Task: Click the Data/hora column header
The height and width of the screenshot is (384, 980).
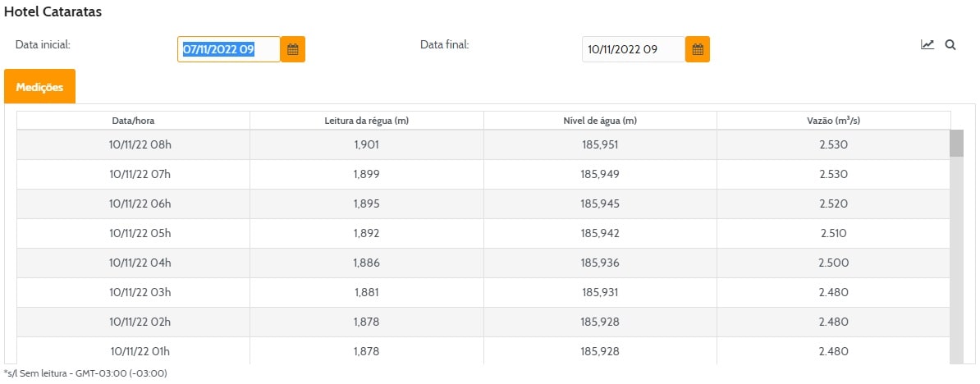Action: pos(133,121)
